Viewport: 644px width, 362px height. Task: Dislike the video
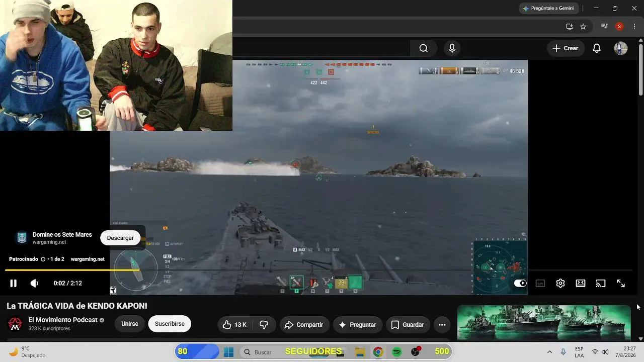pos(264,325)
